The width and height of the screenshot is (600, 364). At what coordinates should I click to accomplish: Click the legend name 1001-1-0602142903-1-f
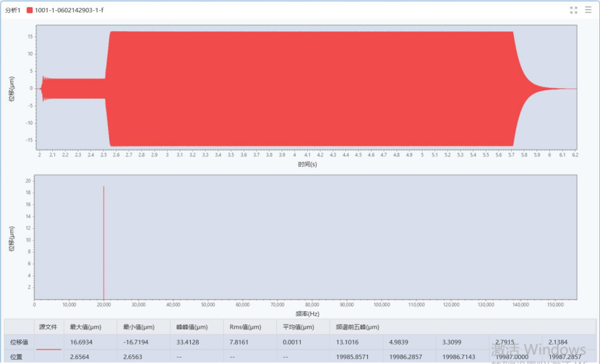pos(69,10)
